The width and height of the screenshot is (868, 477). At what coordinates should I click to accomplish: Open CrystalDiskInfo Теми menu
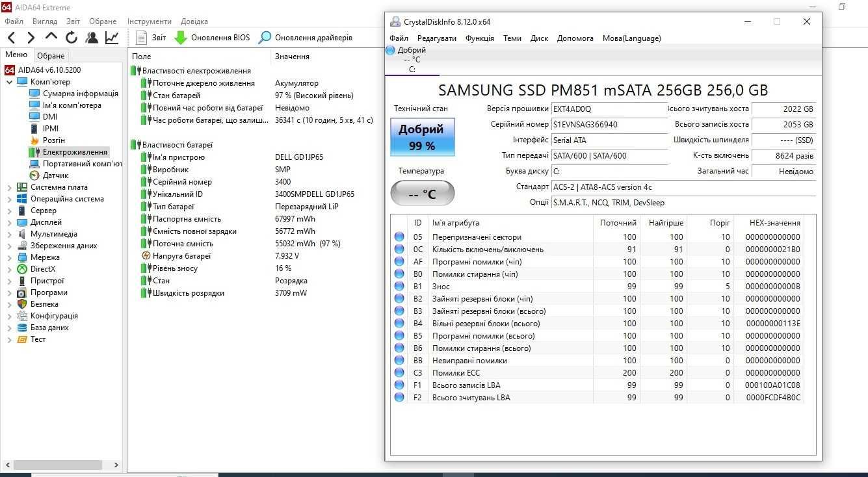pyautogui.click(x=512, y=38)
